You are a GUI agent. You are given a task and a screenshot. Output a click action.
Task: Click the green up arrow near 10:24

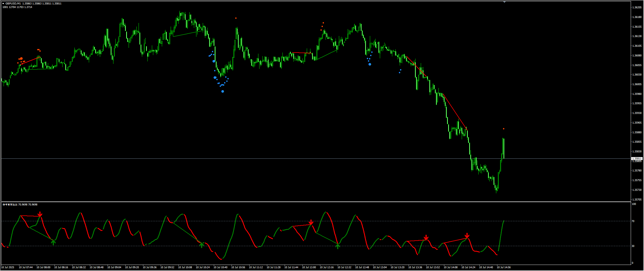pyautogui.click(x=202, y=245)
